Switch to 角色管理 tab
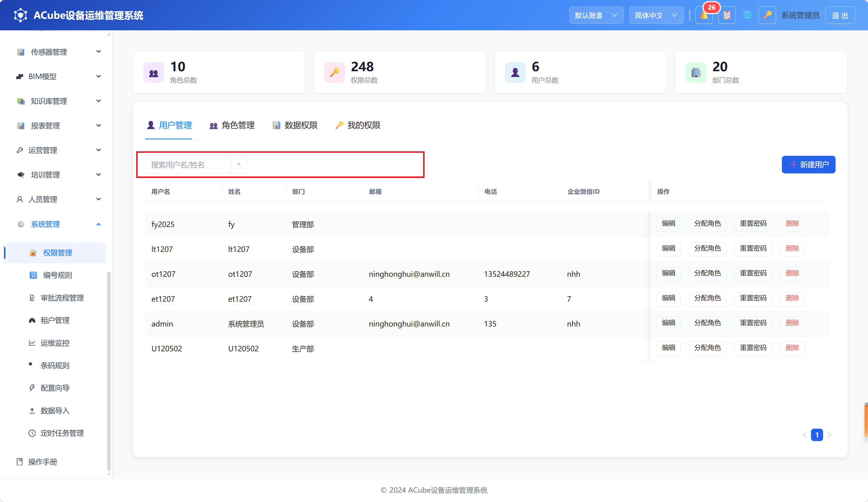Viewport: 868px width, 502px height. point(232,125)
